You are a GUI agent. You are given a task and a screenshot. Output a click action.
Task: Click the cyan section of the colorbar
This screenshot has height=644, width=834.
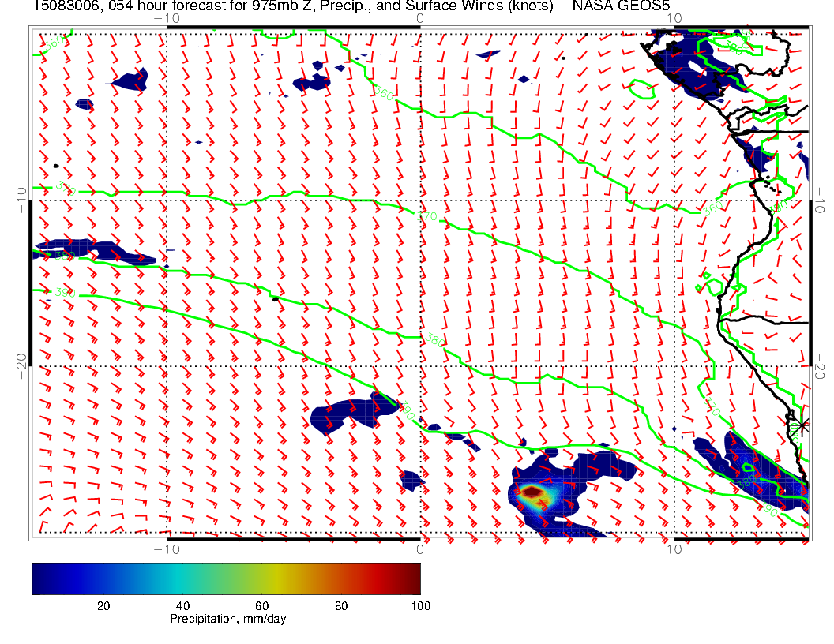tap(190, 578)
